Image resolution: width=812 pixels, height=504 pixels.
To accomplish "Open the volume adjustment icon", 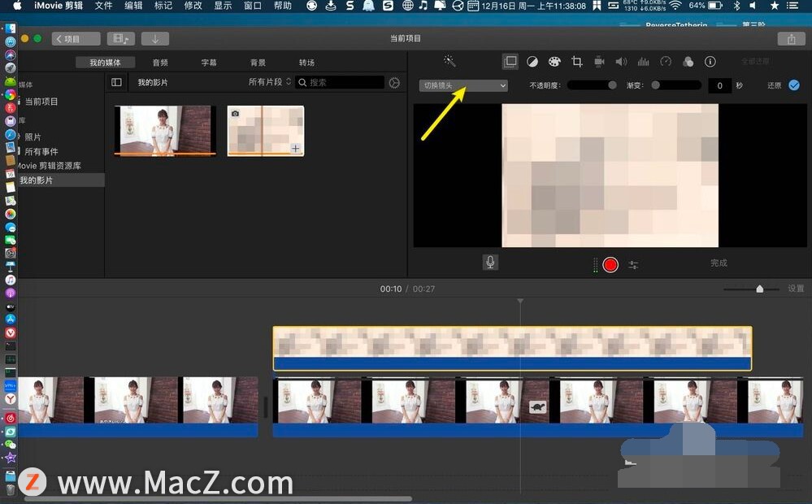I will pyautogui.click(x=621, y=62).
